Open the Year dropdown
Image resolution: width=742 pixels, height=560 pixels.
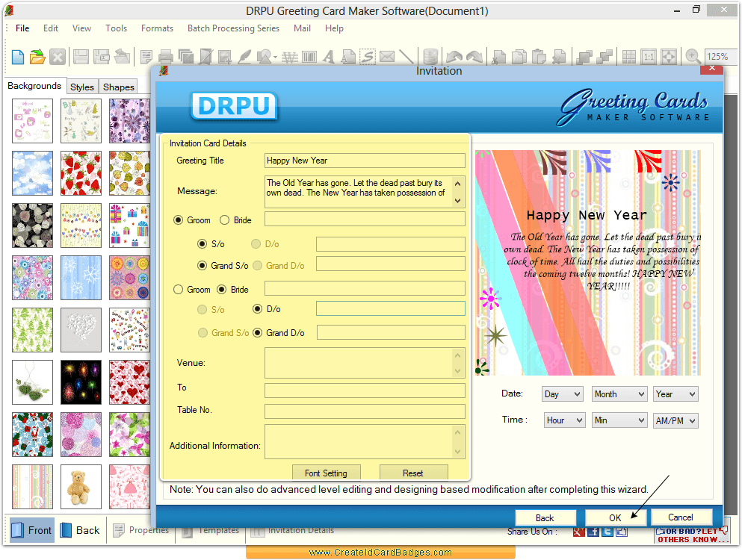coord(675,394)
